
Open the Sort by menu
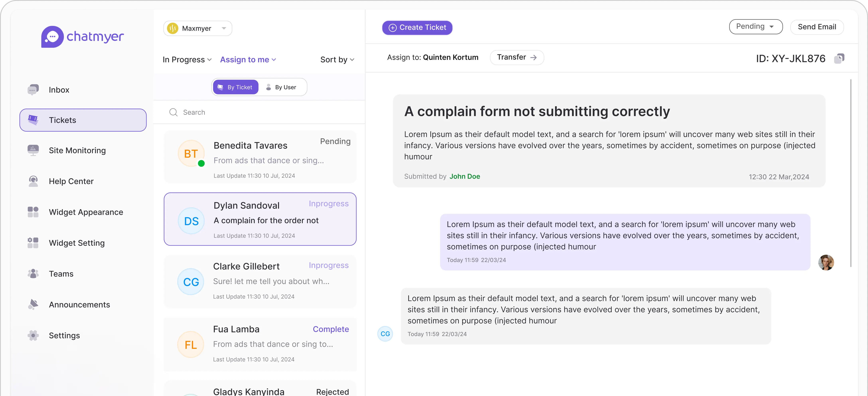(337, 59)
